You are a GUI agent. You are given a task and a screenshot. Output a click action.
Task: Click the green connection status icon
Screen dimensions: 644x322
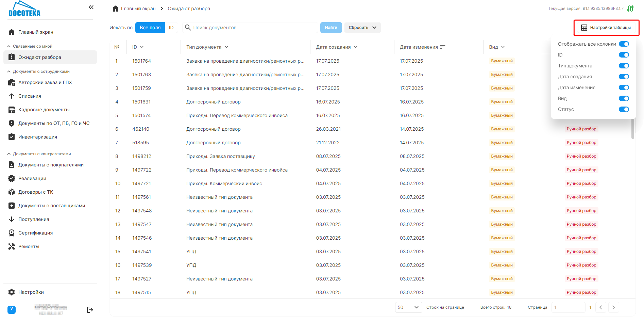(x=630, y=9)
